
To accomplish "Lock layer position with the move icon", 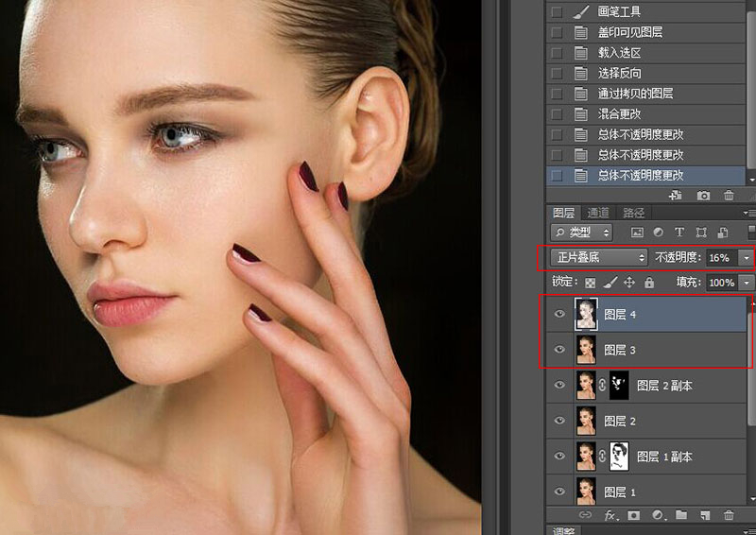I will 629,283.
